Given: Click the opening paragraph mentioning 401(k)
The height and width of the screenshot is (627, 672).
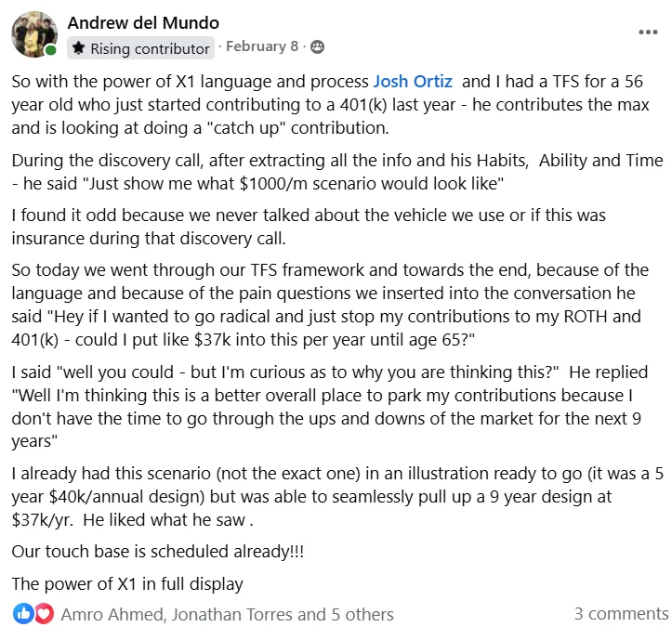Looking at the screenshot, I should tap(331, 104).
